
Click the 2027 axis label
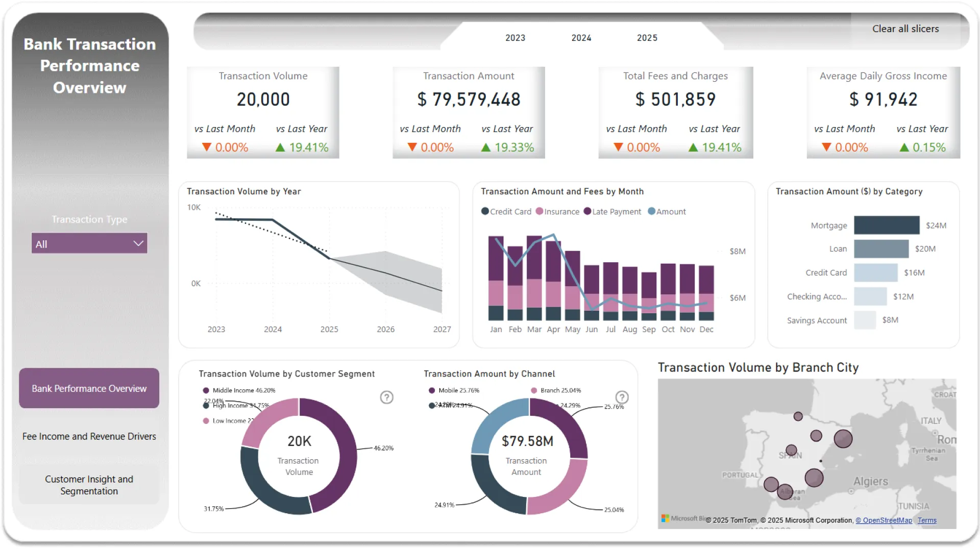pos(442,330)
